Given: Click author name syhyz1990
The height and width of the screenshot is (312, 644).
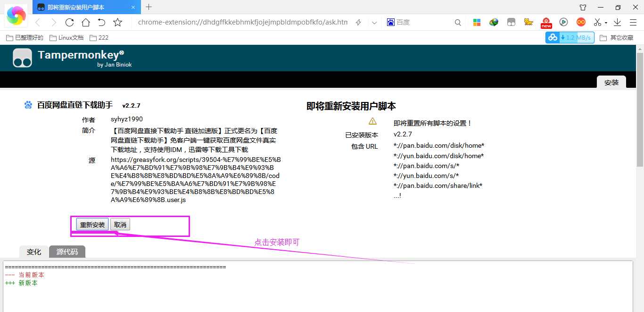Looking at the screenshot, I should (127, 119).
